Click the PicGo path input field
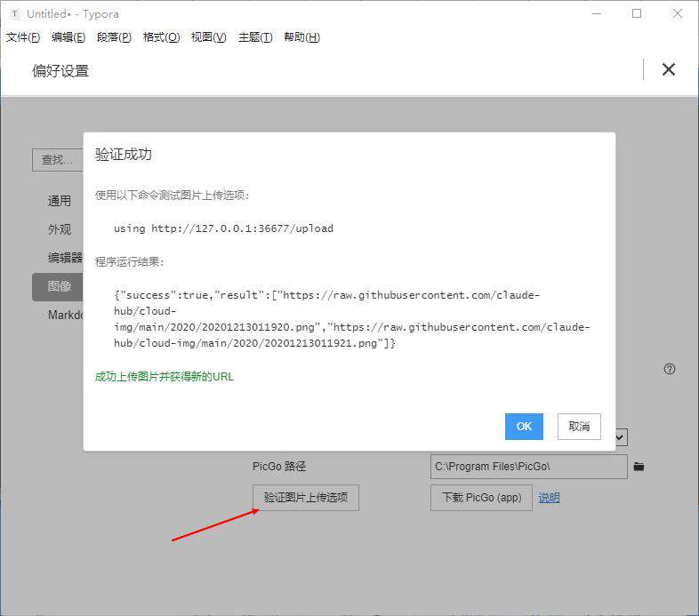The height and width of the screenshot is (616, 699). 529,467
